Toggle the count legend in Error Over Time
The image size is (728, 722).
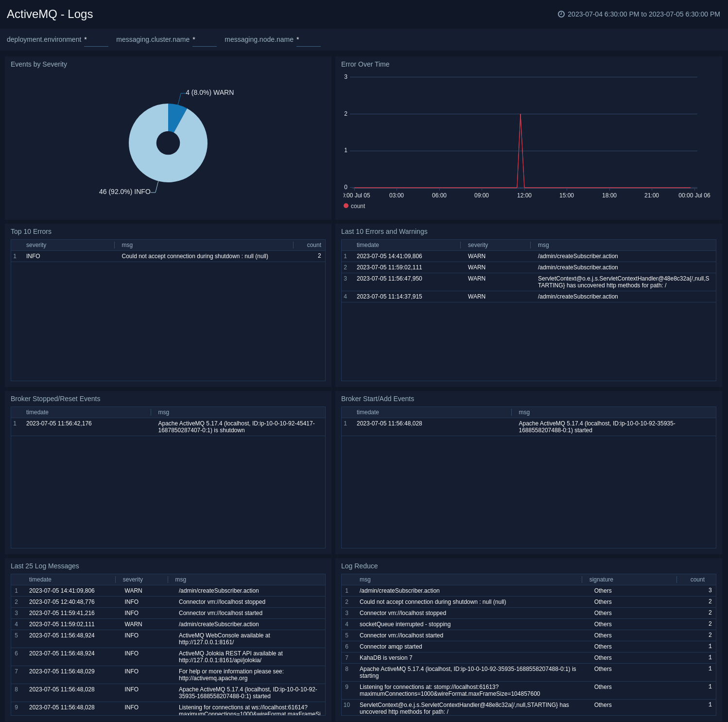click(x=354, y=206)
